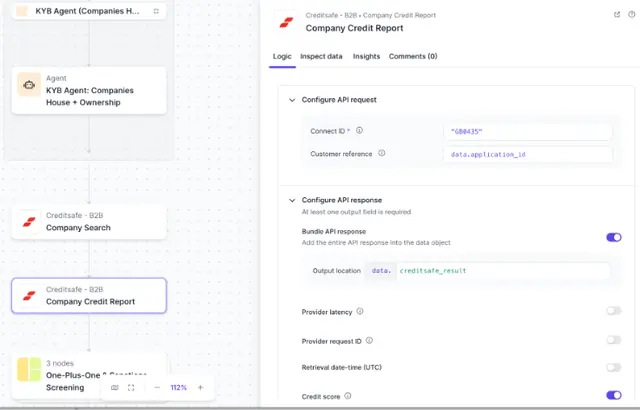The image size is (640, 410).
Task: Open the Insights tab
Action: [x=366, y=56]
